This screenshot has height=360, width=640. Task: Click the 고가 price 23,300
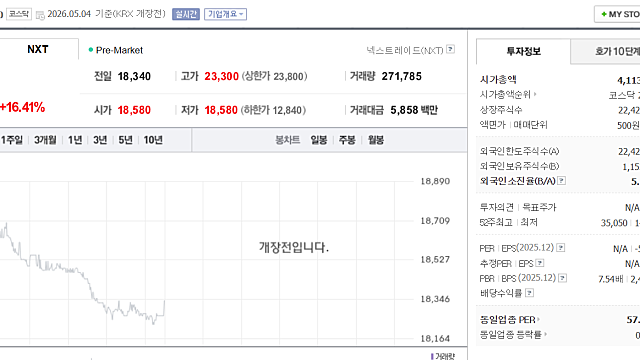pos(221,76)
